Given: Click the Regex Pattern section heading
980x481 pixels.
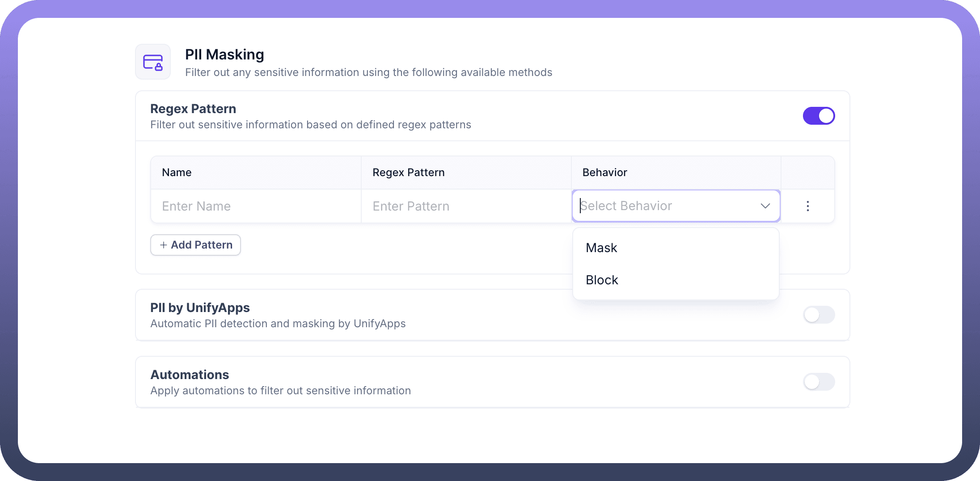Looking at the screenshot, I should [x=193, y=109].
